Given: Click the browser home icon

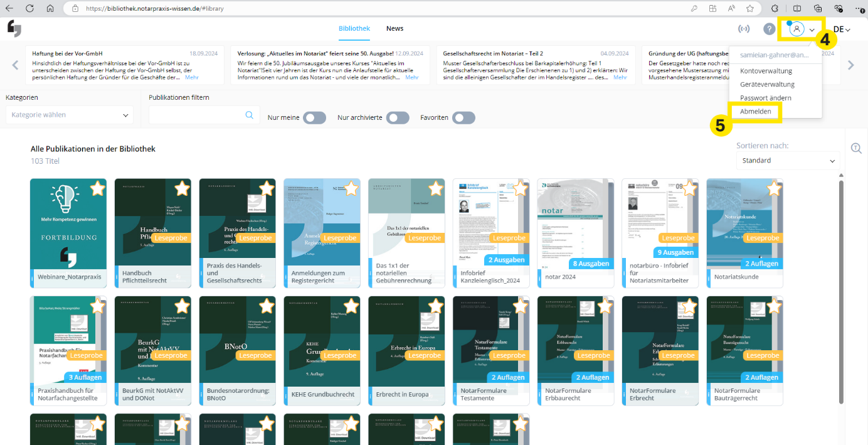Looking at the screenshot, I should click(50, 8).
